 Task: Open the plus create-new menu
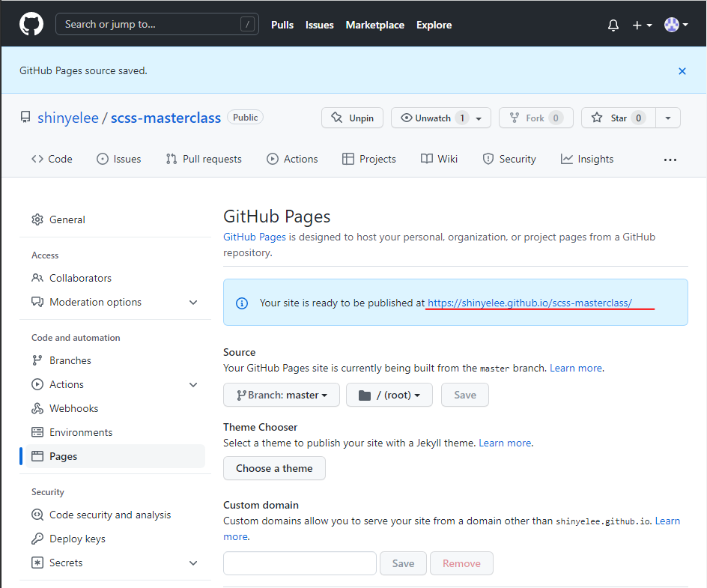tap(642, 25)
